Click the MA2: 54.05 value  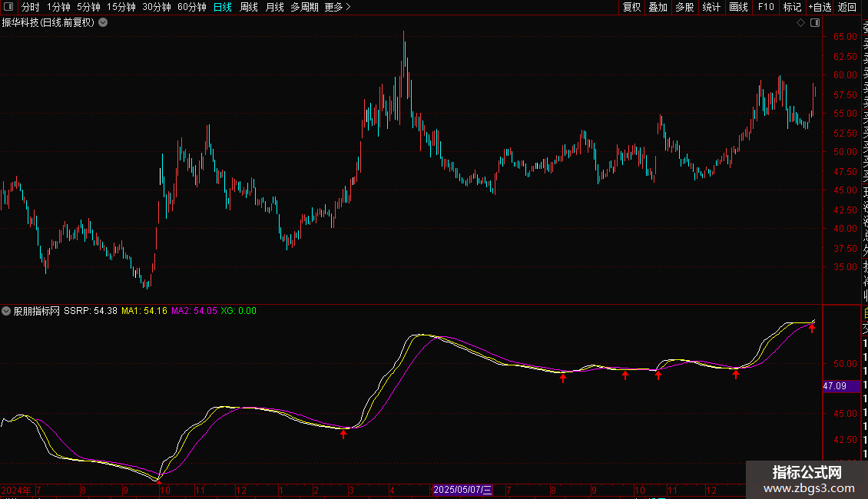pyautogui.click(x=194, y=311)
